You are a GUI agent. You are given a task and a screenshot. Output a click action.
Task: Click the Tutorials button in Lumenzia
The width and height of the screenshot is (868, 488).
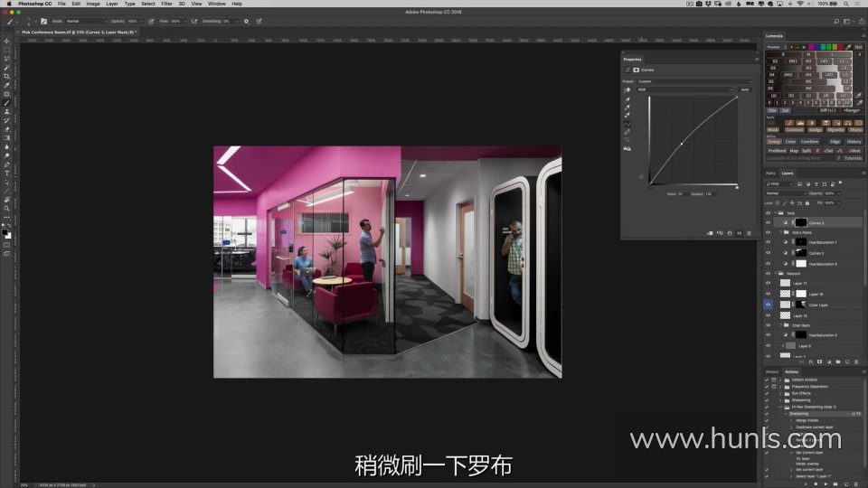coord(853,158)
